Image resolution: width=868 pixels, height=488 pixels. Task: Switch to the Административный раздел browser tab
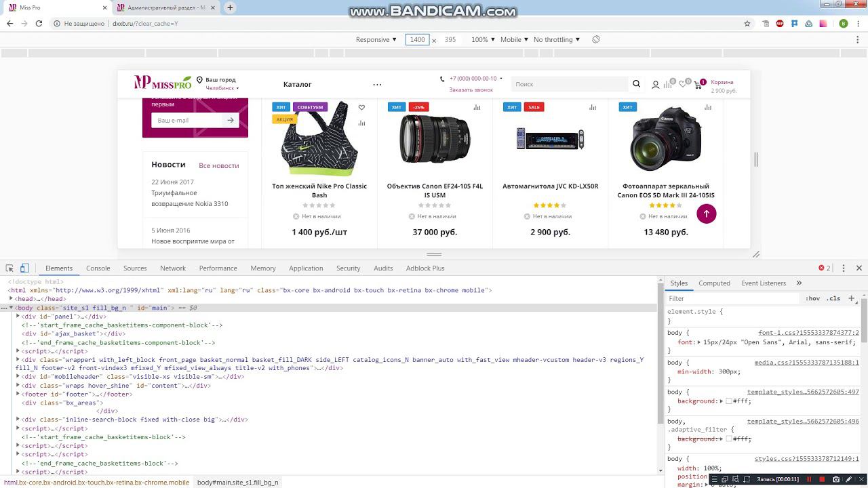pyautogui.click(x=166, y=7)
